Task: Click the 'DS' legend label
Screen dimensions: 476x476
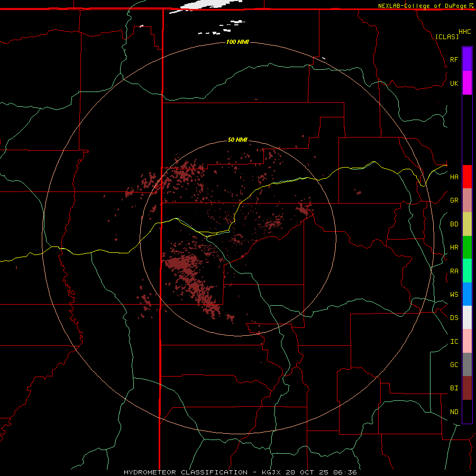Action: point(454,318)
